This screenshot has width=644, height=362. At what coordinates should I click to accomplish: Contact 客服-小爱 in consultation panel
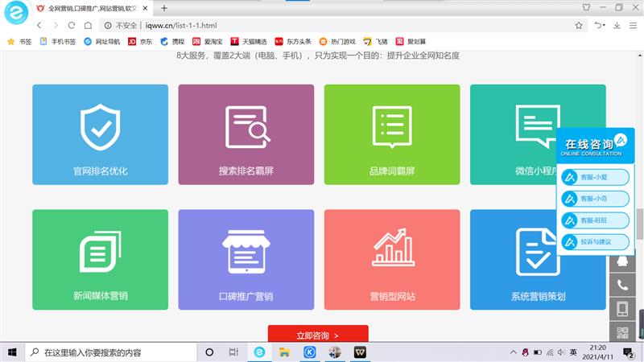click(x=595, y=176)
